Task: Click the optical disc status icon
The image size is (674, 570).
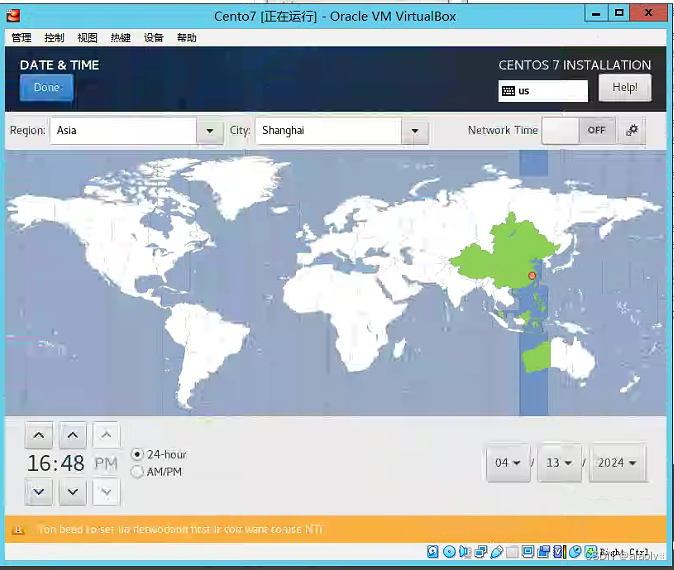Action: coord(449,552)
